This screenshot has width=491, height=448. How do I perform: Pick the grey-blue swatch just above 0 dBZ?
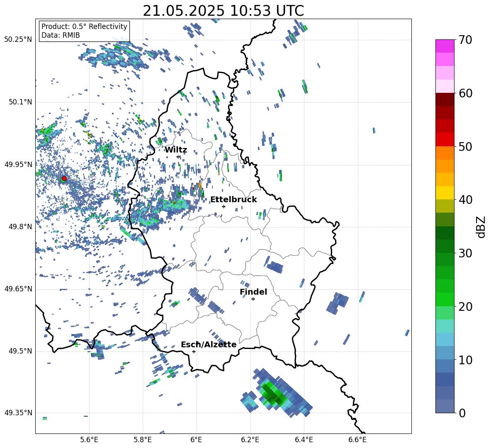point(445,406)
